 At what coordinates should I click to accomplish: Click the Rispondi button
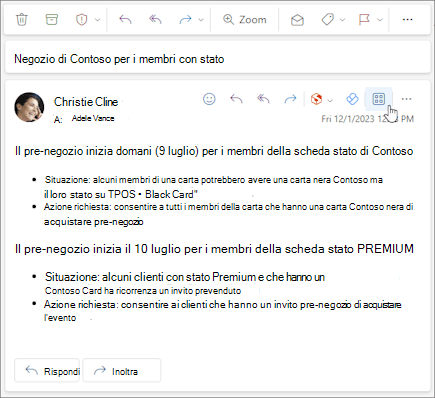point(47,371)
